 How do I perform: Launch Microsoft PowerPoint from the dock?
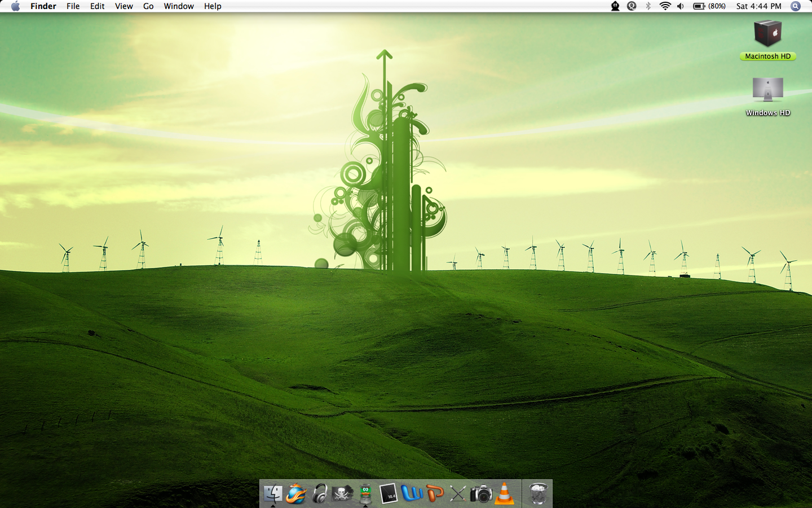point(435,494)
